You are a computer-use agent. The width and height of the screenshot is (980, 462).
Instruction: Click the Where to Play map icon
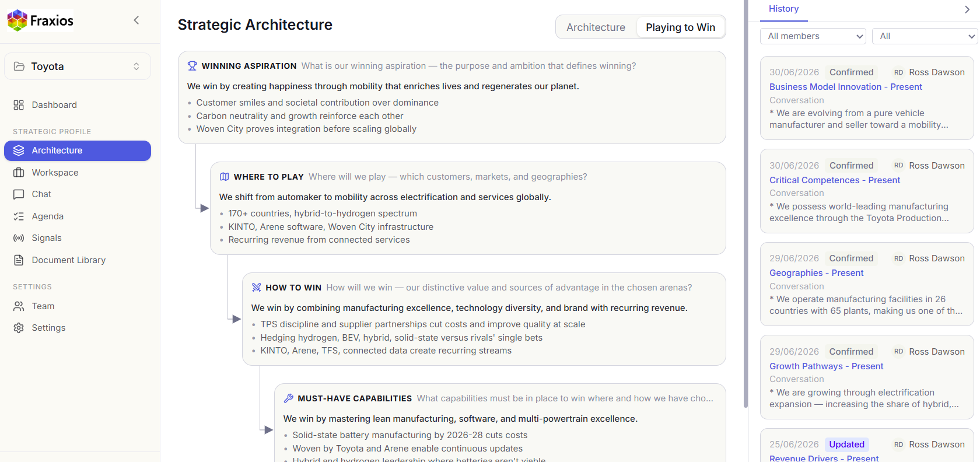[224, 177]
